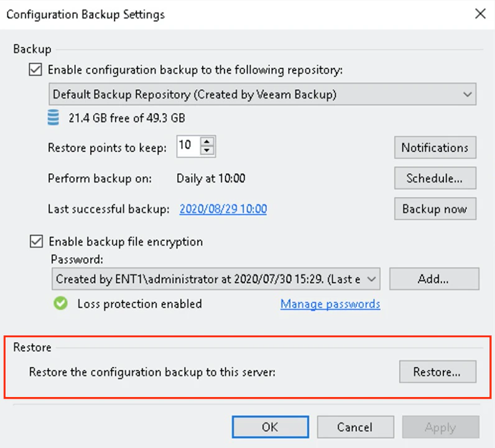Open Notifications settings
This screenshot has width=495, height=448.
point(435,147)
